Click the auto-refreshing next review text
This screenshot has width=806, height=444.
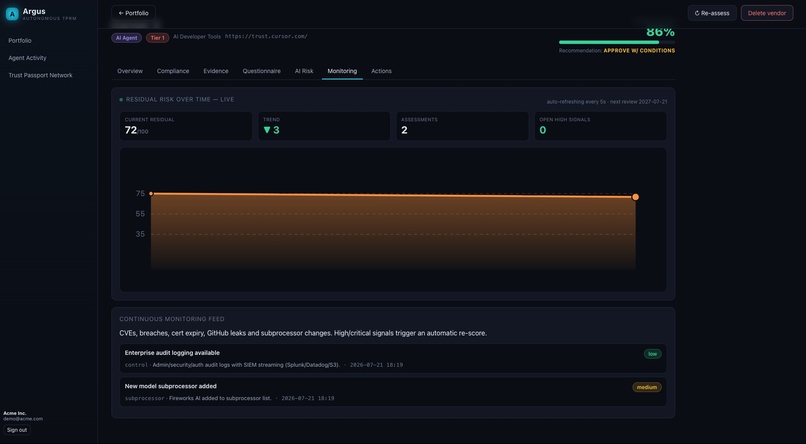607,102
